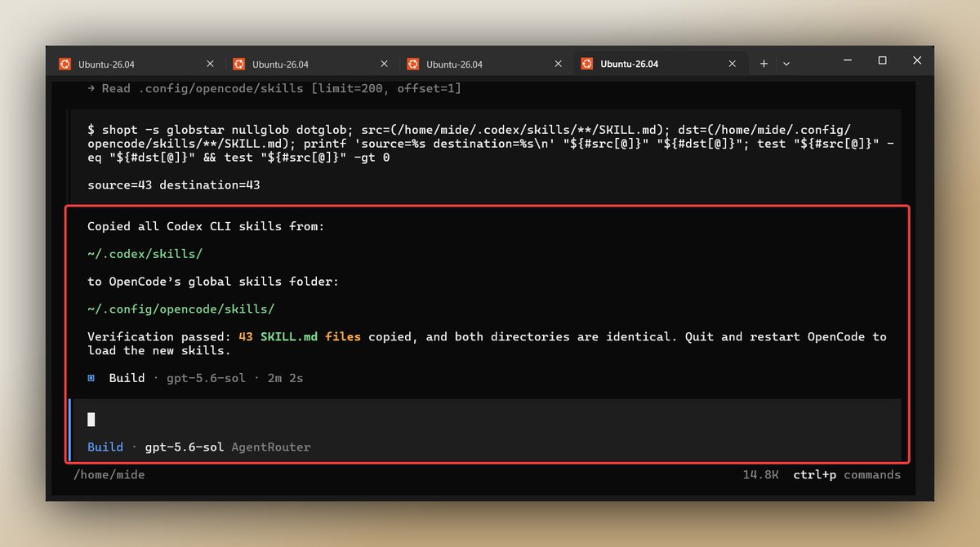Viewport: 980px width, 547px height.
Task: Click the Ubuntu logo on the third tab
Action: click(x=412, y=64)
